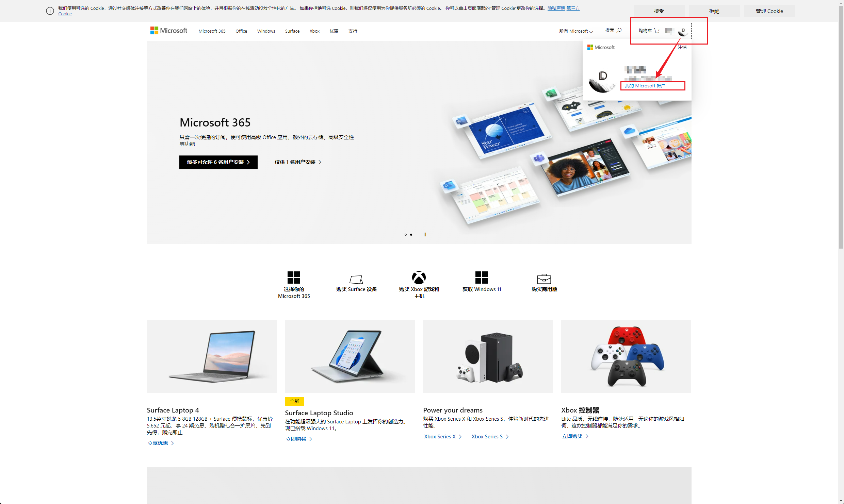Screen dimensions: 844x504
Task: Open the Surface menu item
Action: [292, 31]
